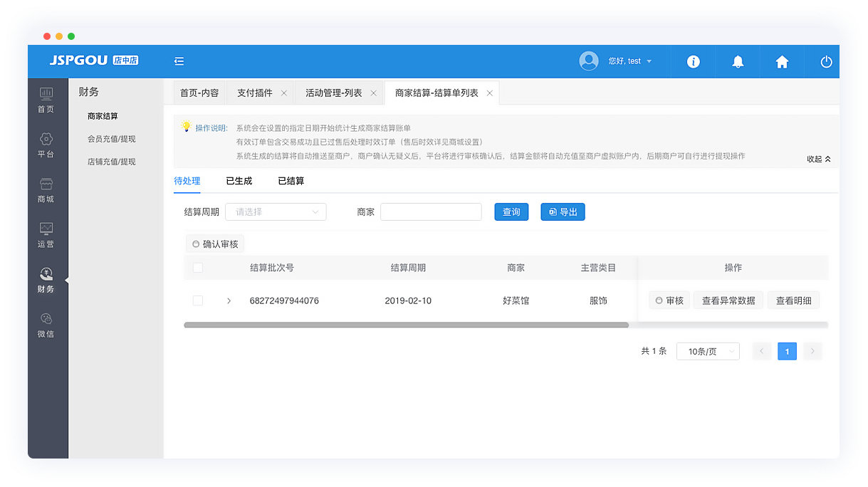Click the 导出 export button
The height and width of the screenshot is (487, 868).
(x=563, y=211)
